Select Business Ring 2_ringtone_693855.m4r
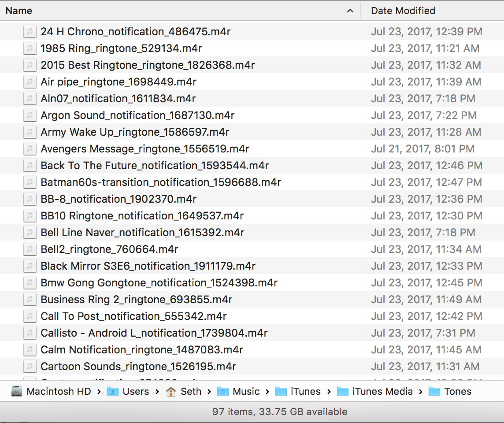504x423 pixels. pos(136,299)
